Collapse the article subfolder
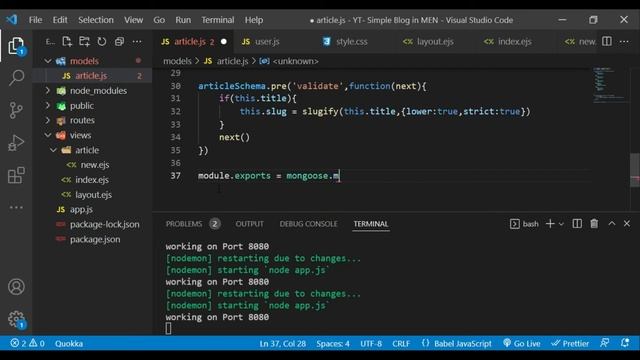640x360 pixels. (53, 150)
